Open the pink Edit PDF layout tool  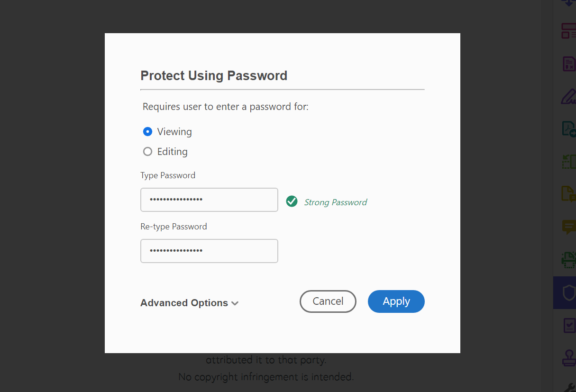(x=568, y=31)
